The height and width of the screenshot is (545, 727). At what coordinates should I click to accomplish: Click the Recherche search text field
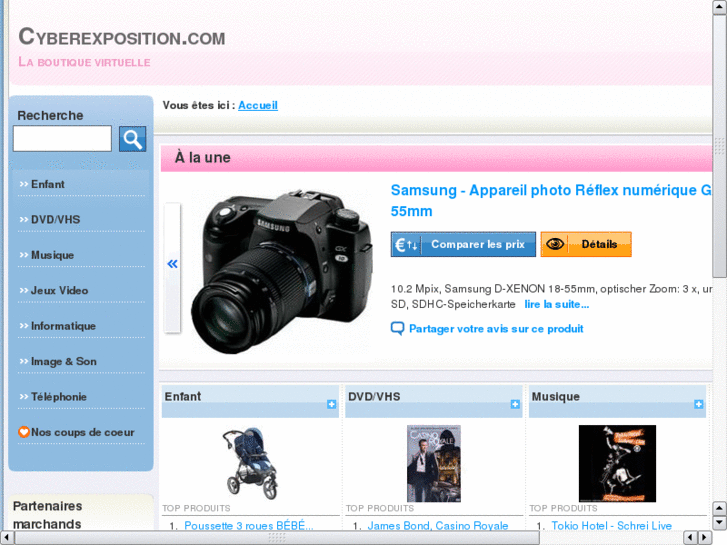pos(62,138)
